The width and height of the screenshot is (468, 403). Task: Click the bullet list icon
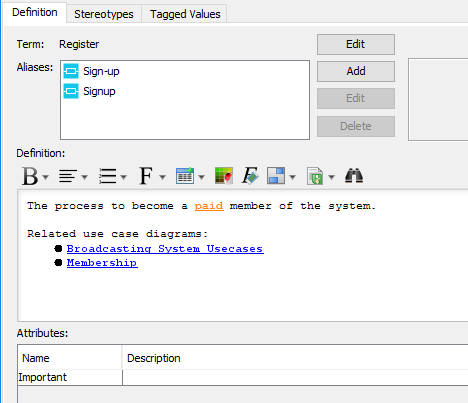click(x=108, y=176)
